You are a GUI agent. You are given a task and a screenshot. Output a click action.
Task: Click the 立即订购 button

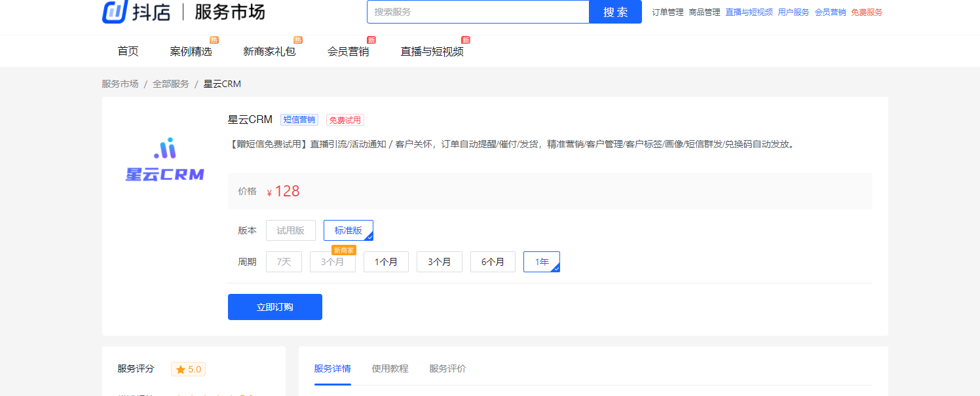[x=274, y=307]
